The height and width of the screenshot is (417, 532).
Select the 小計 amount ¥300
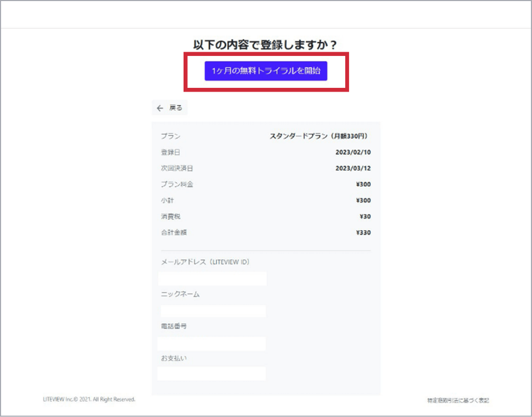point(363,200)
